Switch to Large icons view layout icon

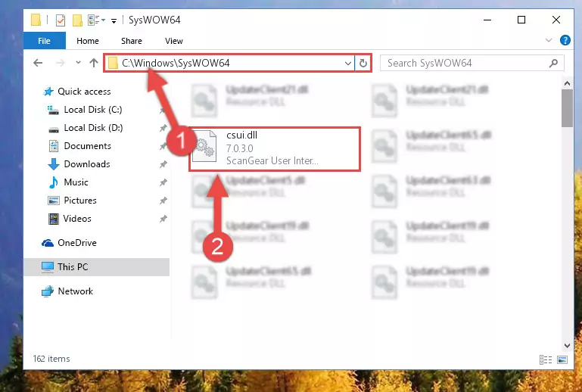(x=562, y=359)
